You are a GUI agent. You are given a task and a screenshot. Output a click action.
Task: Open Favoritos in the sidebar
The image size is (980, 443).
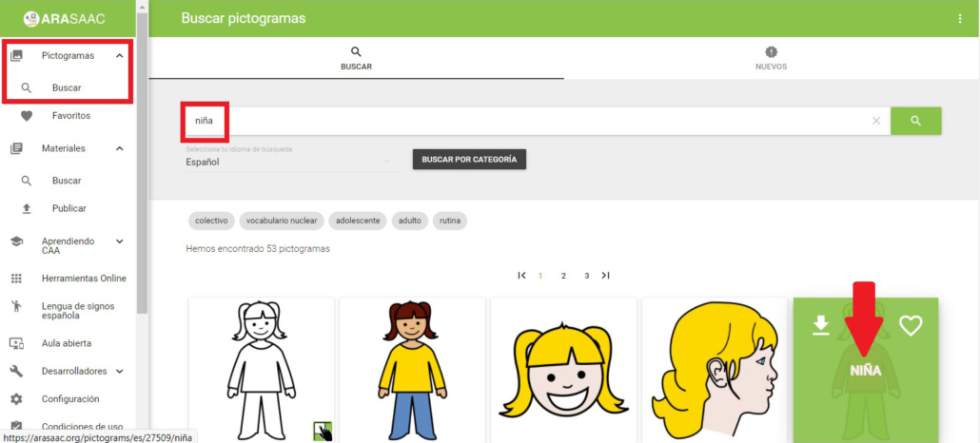(x=71, y=116)
